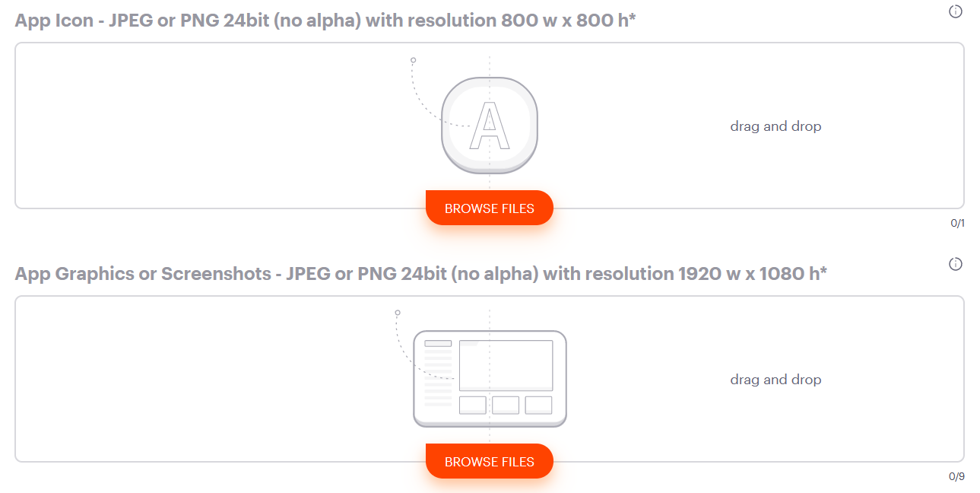Click the App Icon heading text
The height and width of the screenshot is (493, 980).
pyautogui.click(x=325, y=21)
